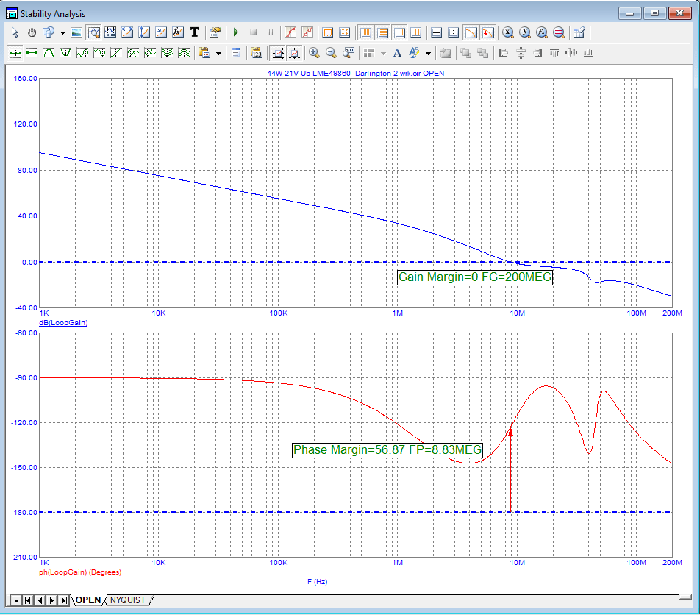Click the Peak cursor function icon
Viewport: 700px width, 615px height.
[x=49, y=53]
